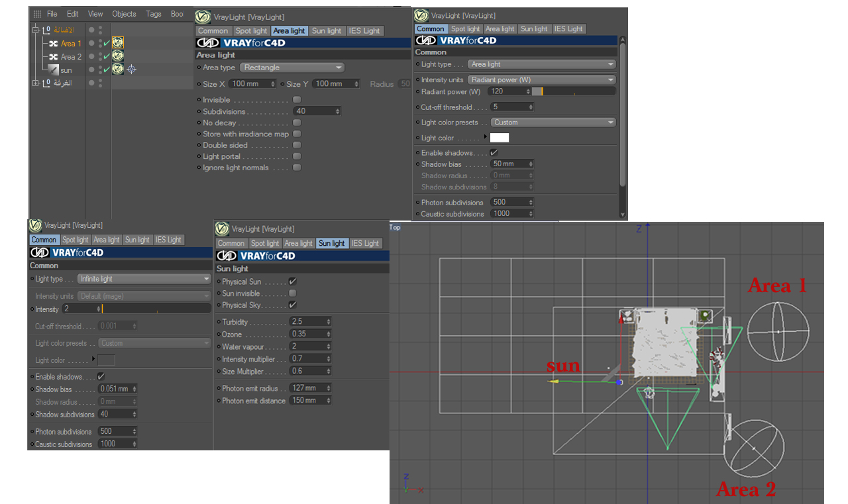Switch to Common tab in Area type panel

[213, 30]
